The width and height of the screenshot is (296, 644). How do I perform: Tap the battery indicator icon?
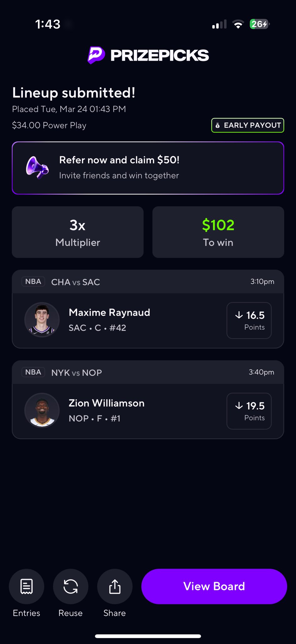pyautogui.click(x=259, y=24)
